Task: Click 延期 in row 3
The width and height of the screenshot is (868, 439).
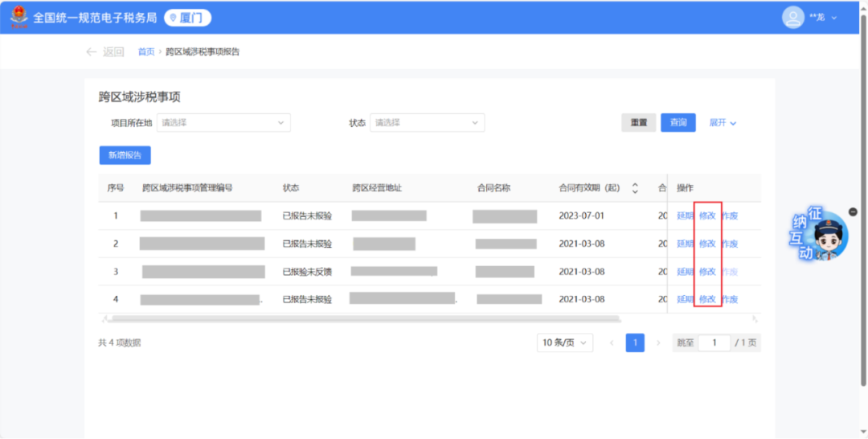Action: (686, 272)
